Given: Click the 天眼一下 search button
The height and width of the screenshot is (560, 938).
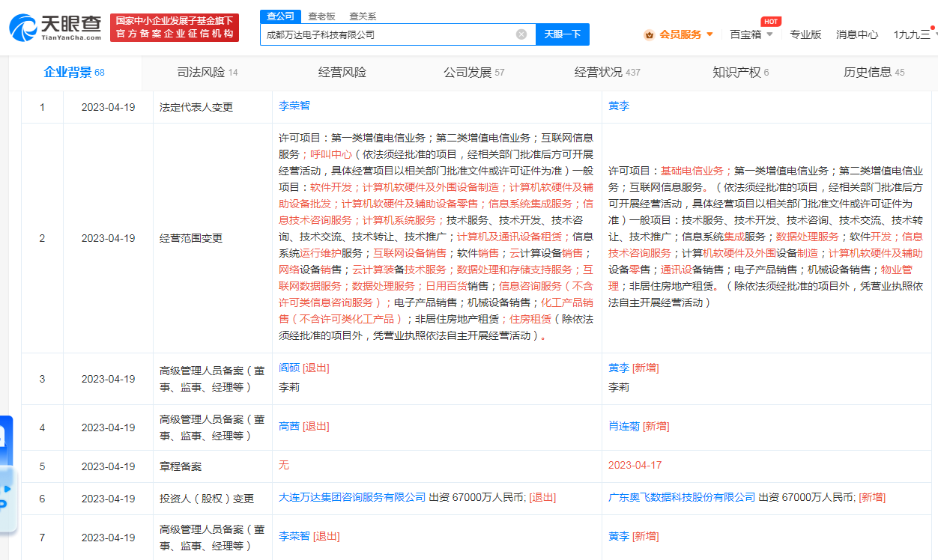Looking at the screenshot, I should (x=563, y=34).
